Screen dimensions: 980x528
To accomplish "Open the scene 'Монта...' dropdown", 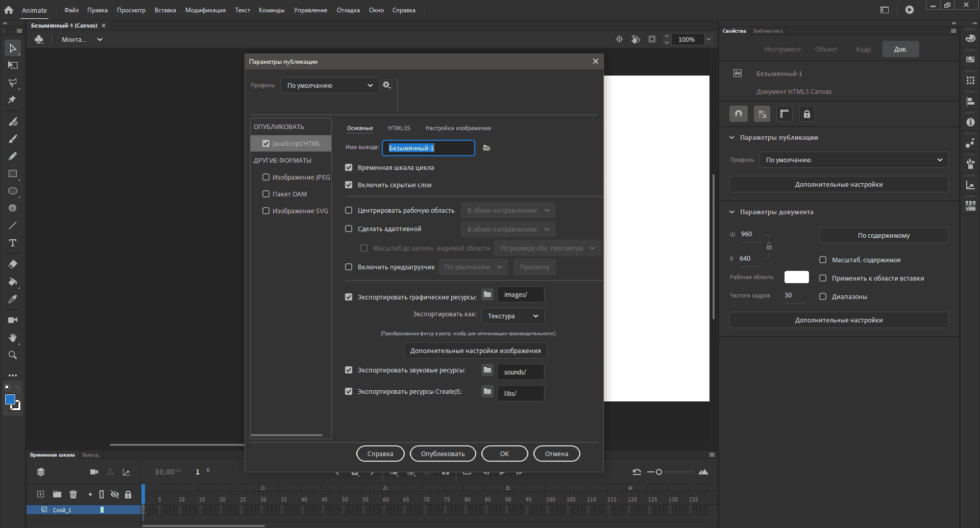I will pos(82,39).
